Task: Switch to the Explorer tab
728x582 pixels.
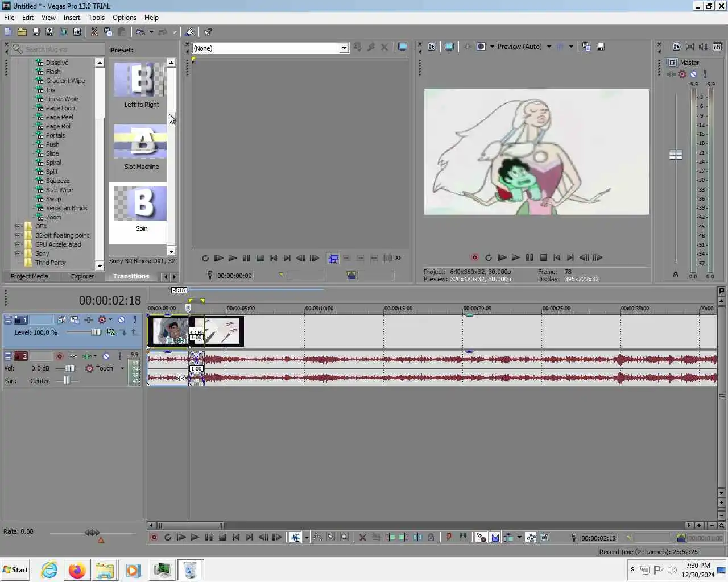Action: [x=82, y=276]
